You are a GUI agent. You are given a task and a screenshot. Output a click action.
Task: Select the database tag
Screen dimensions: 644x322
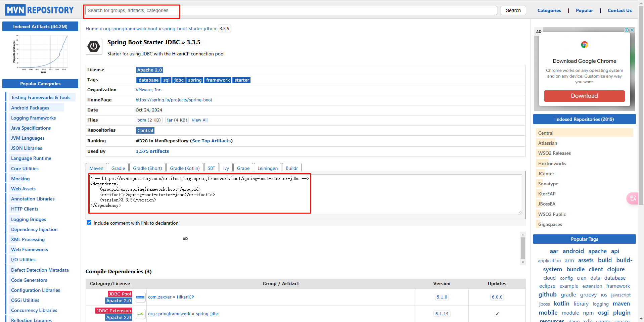pos(149,80)
